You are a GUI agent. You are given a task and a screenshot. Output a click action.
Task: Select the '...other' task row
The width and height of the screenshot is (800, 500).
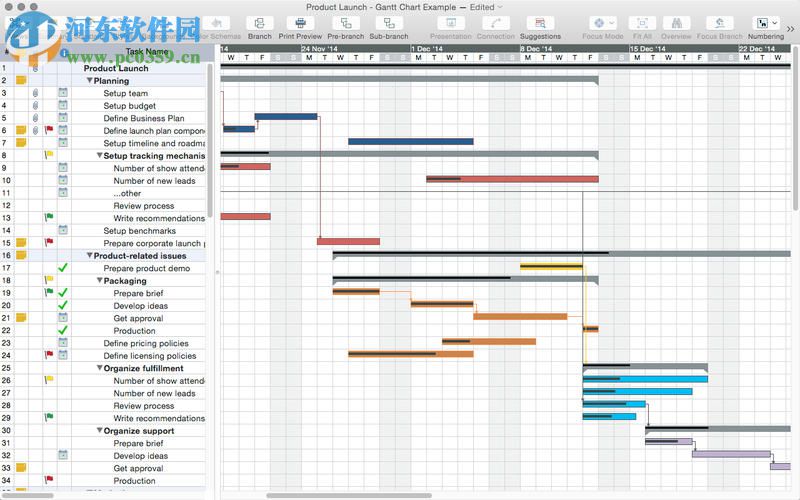pyautogui.click(x=127, y=193)
